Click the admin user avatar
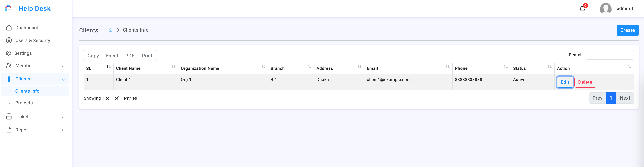 tap(606, 9)
